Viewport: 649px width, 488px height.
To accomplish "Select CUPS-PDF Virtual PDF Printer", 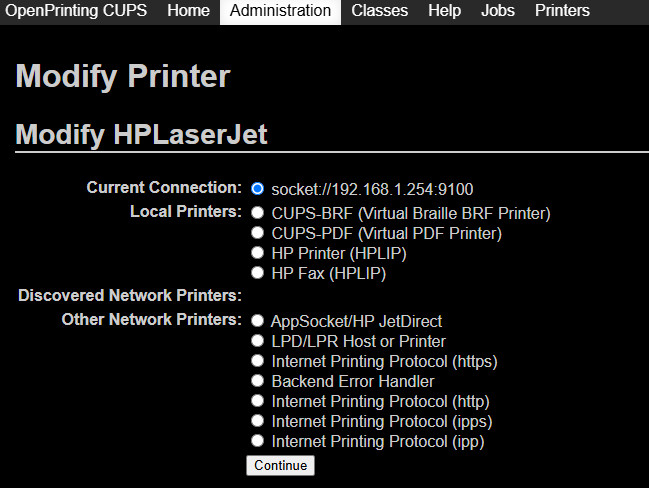I will pyautogui.click(x=258, y=233).
